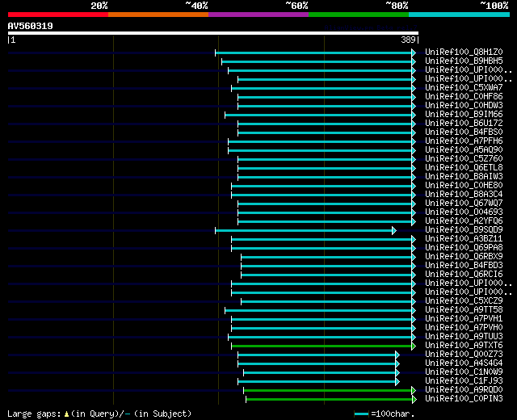Open the UniRef100_B8A3C4 entry
This screenshot has width=517, height=420.
464,195
